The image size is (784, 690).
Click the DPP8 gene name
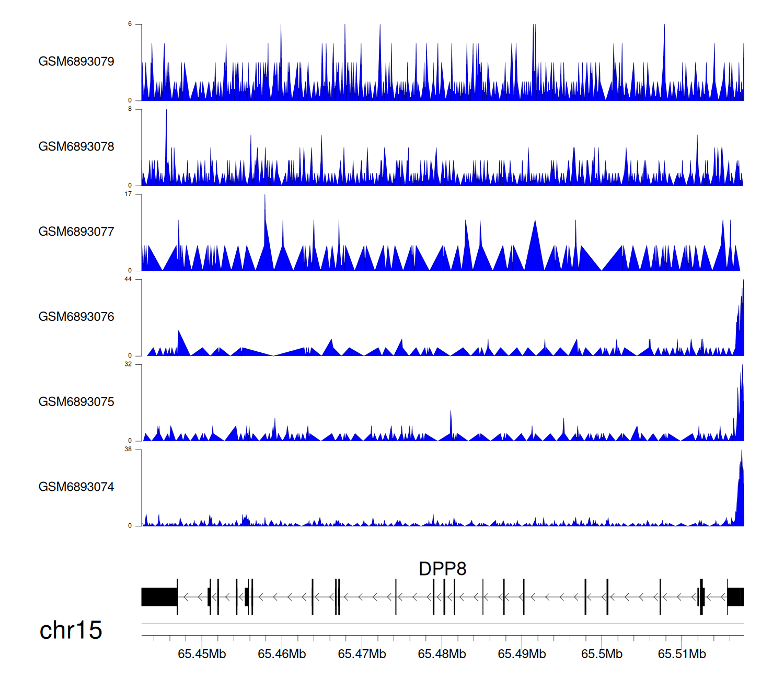point(442,569)
